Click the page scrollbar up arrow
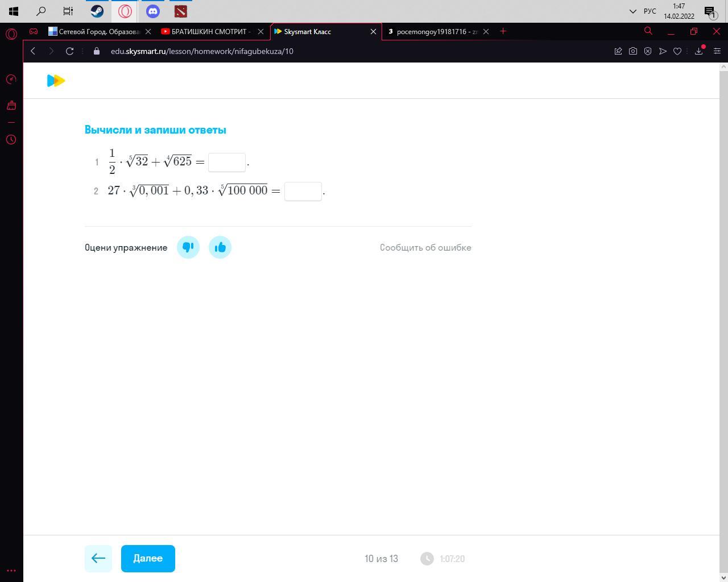Screen dimensions: 728x582 (723, 66)
